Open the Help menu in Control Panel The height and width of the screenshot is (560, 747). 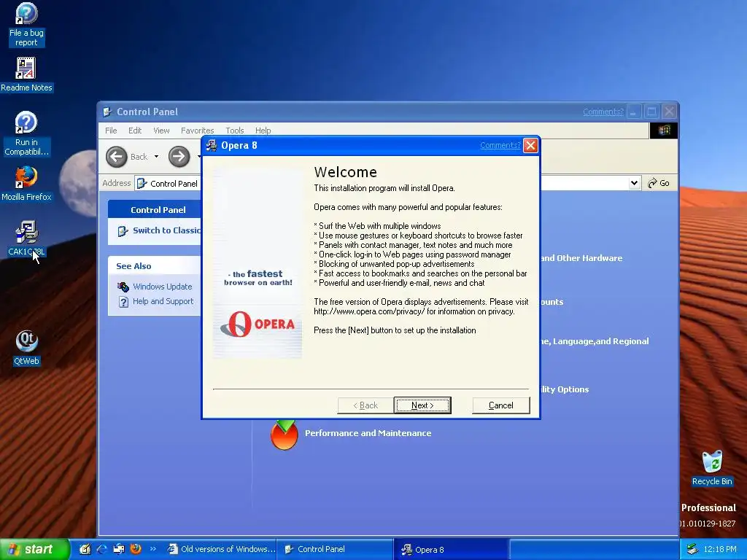coord(263,131)
